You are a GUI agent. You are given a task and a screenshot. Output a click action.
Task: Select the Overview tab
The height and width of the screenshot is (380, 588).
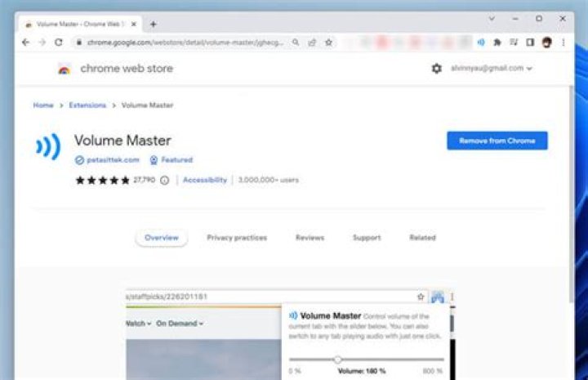(161, 238)
